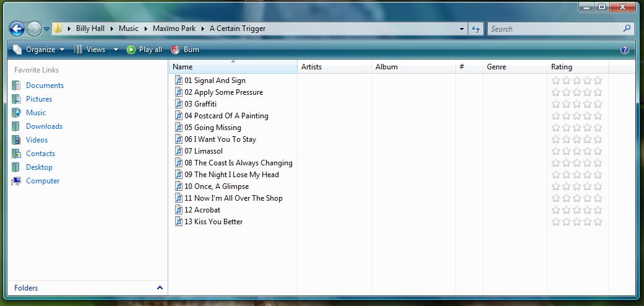Open the recent pages dropdown arrow
The image size is (644, 306).
pos(46,29)
